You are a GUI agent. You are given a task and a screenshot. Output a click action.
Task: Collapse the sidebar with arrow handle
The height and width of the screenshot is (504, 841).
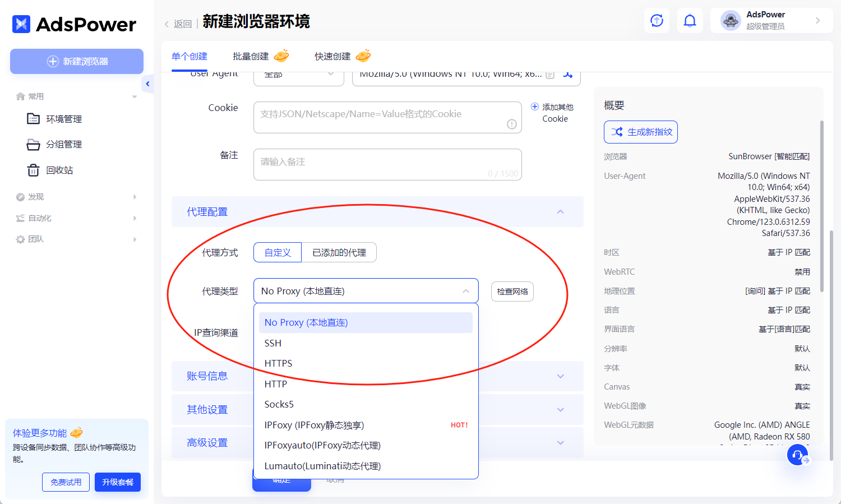[x=147, y=84]
